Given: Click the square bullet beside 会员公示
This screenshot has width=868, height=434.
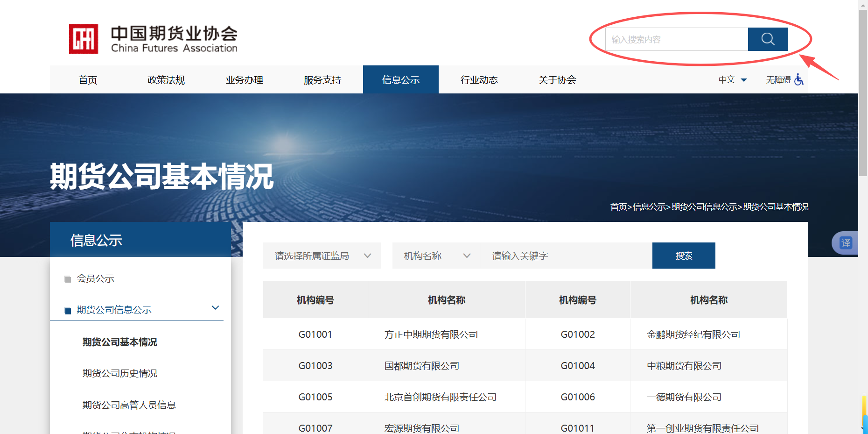Looking at the screenshot, I should pos(68,279).
